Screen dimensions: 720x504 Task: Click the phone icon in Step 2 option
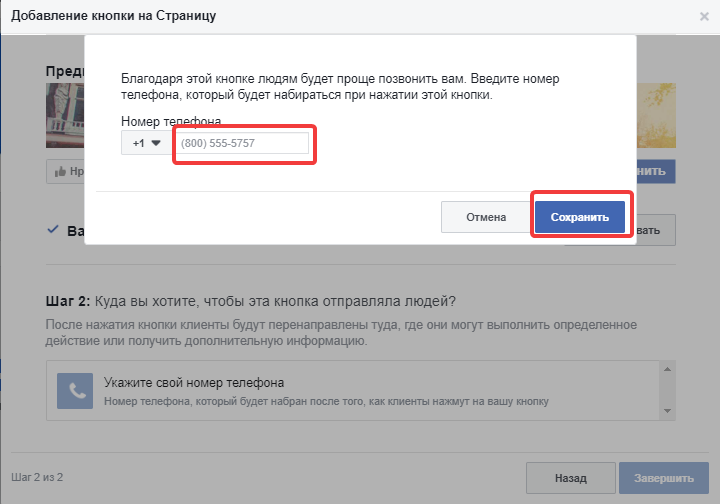click(75, 391)
